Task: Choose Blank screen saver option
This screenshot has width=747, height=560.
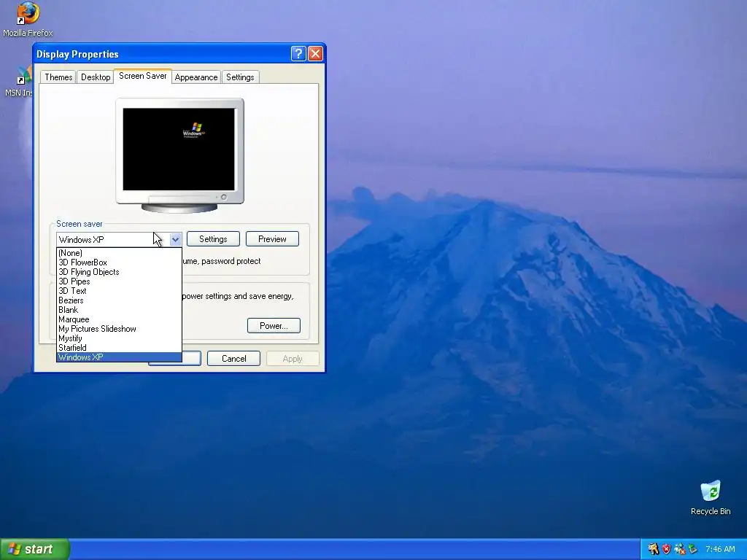Action: pyautogui.click(x=119, y=310)
